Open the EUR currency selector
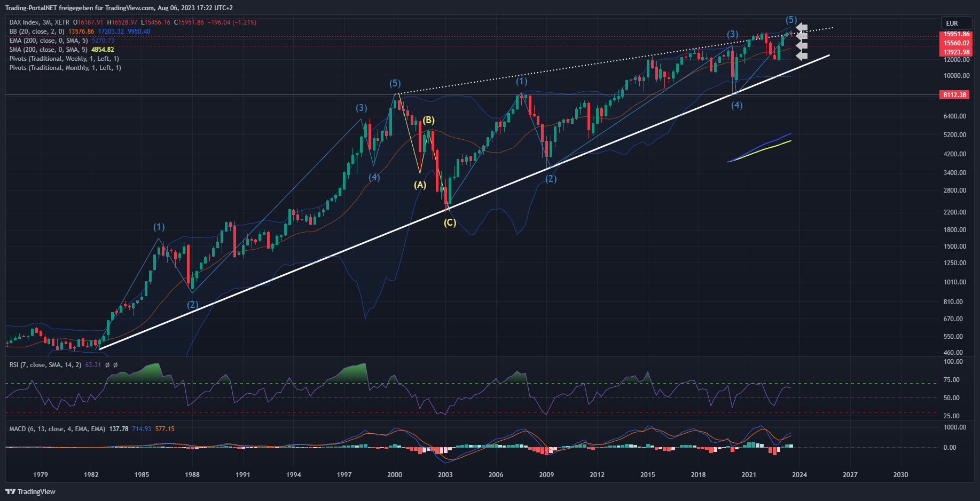The height and width of the screenshot is (501, 980). (x=952, y=23)
